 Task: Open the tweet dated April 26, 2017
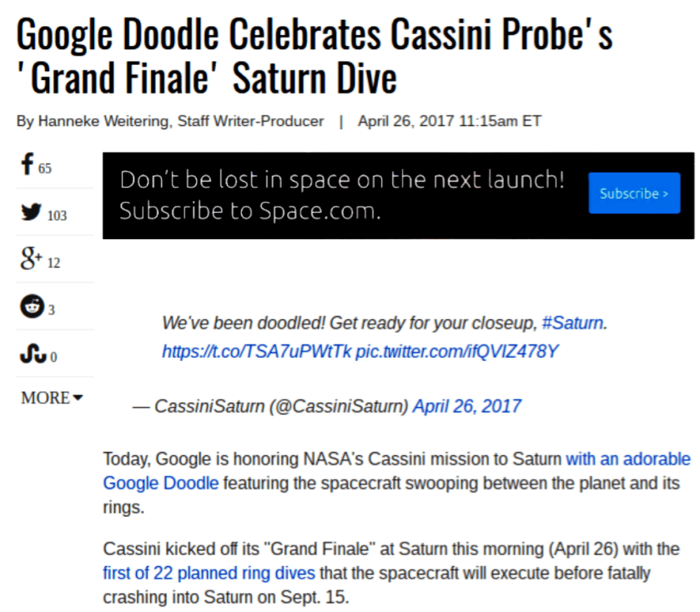467,406
